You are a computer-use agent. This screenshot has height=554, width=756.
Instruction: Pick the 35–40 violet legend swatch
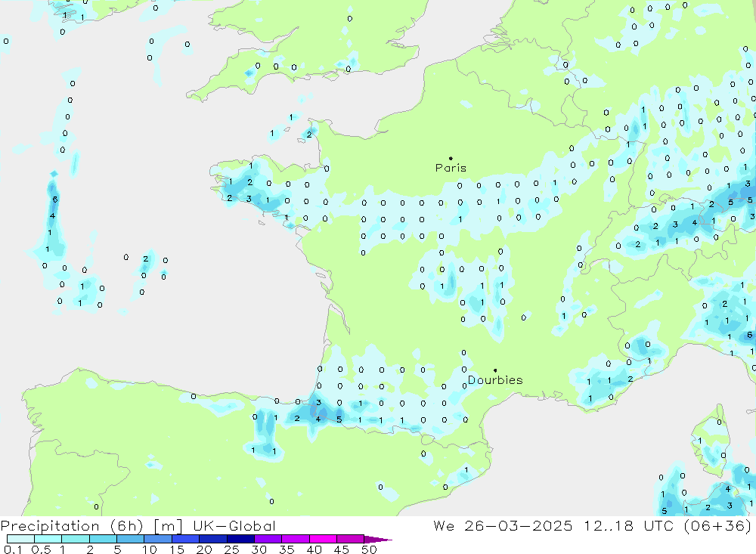[x=296, y=539]
